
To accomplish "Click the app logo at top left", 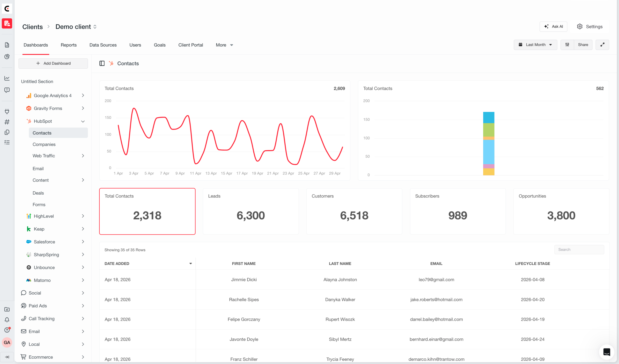I will pyautogui.click(x=7, y=9).
